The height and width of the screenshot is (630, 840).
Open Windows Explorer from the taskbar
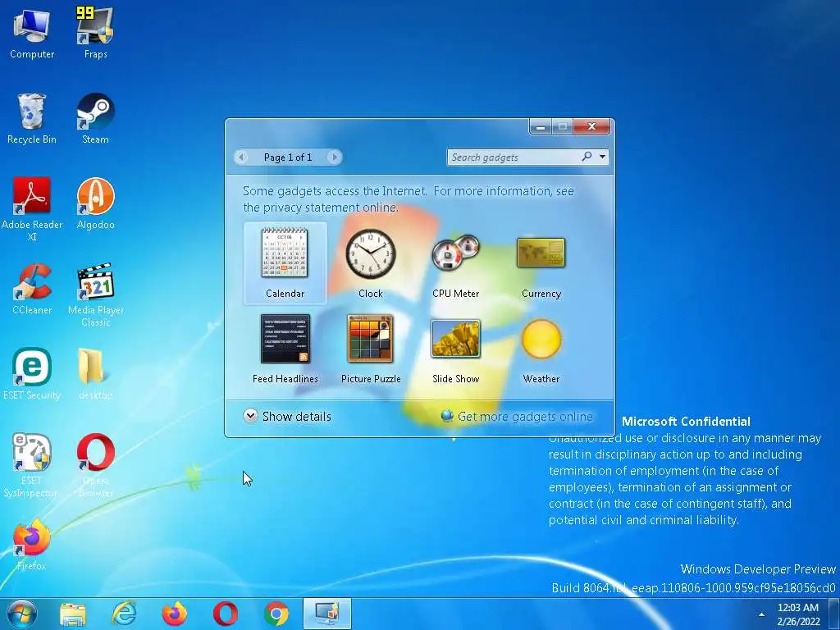[x=73, y=614]
